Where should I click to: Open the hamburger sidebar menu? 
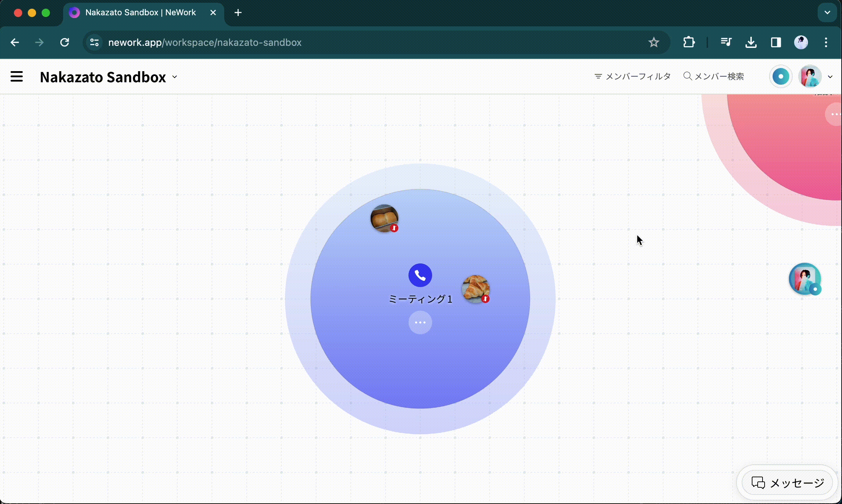coord(16,76)
